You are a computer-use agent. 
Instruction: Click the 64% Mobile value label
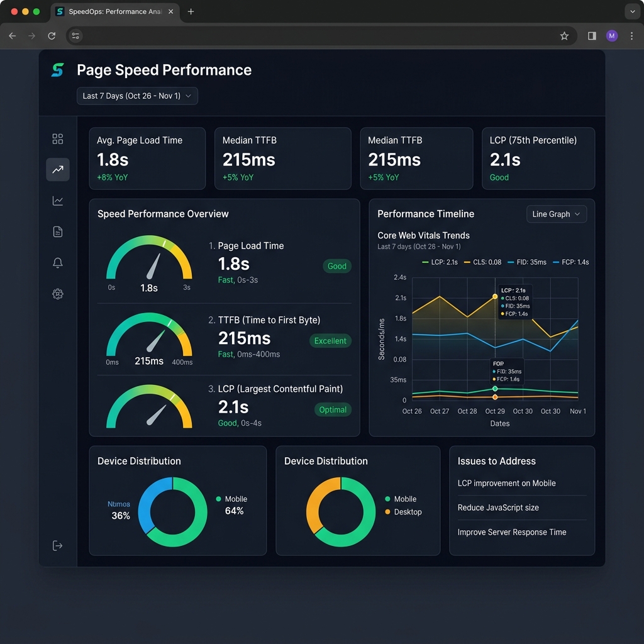tap(234, 511)
